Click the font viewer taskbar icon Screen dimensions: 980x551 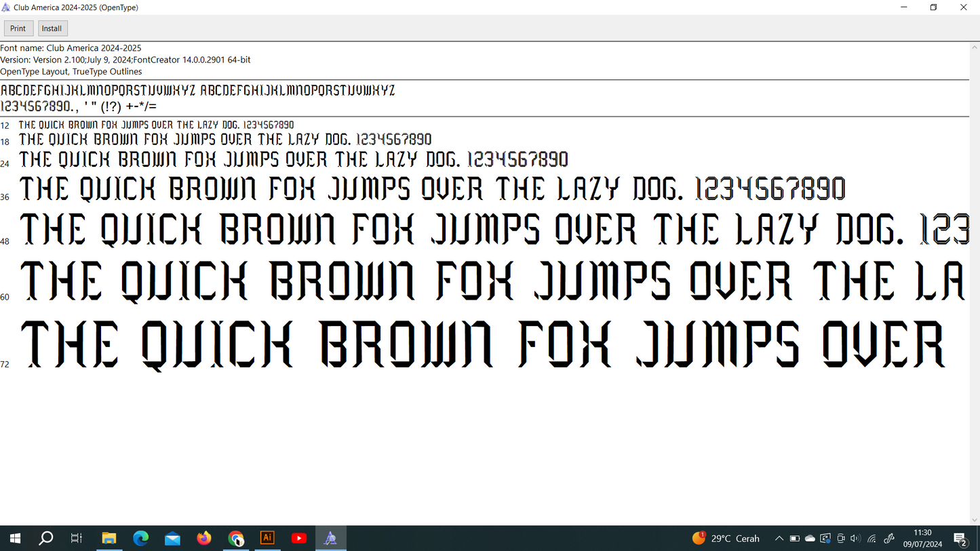click(x=330, y=538)
